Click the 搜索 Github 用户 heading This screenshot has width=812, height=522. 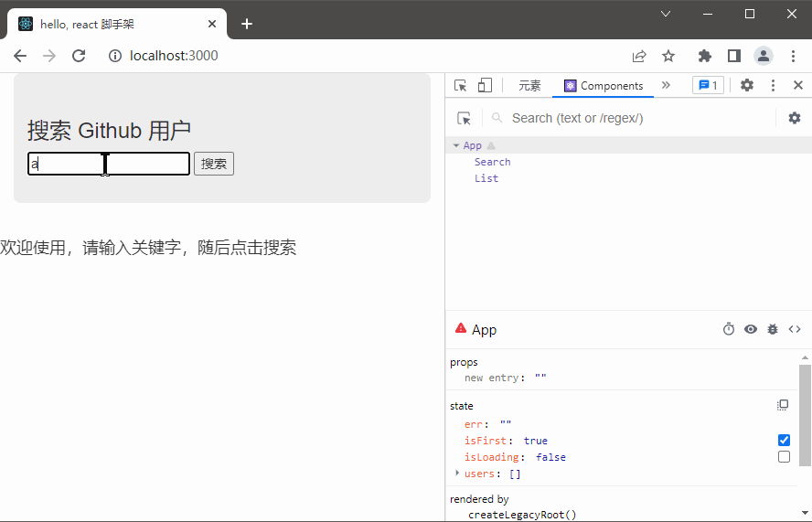click(109, 131)
